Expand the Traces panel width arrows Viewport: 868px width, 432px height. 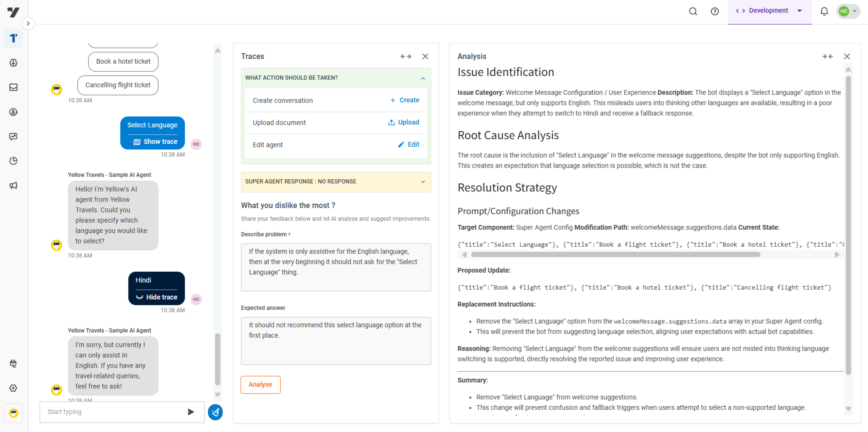pos(406,57)
